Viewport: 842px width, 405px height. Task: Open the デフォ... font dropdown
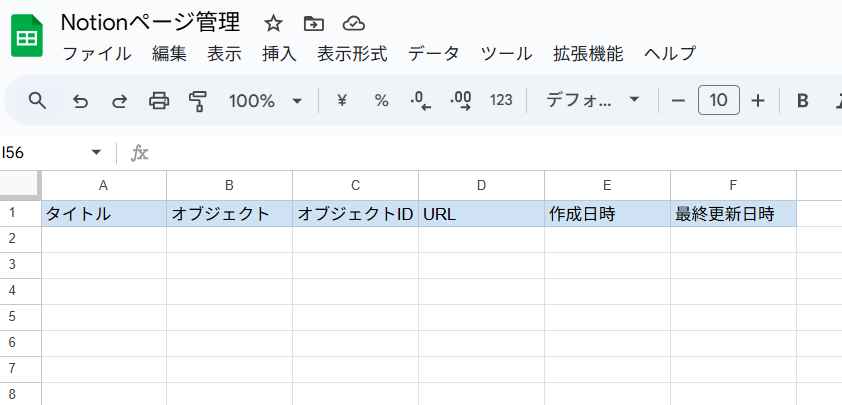(x=593, y=100)
